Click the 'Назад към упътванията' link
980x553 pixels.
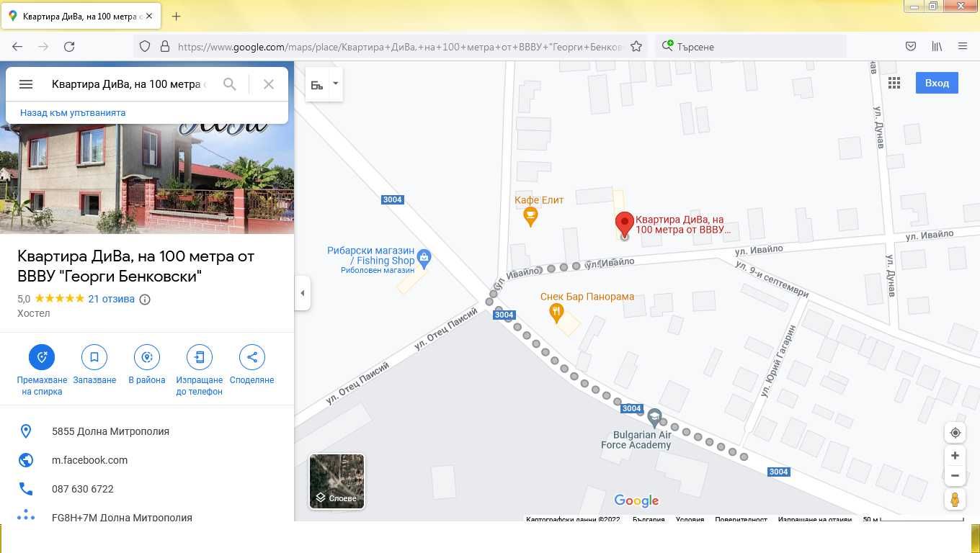[73, 113]
